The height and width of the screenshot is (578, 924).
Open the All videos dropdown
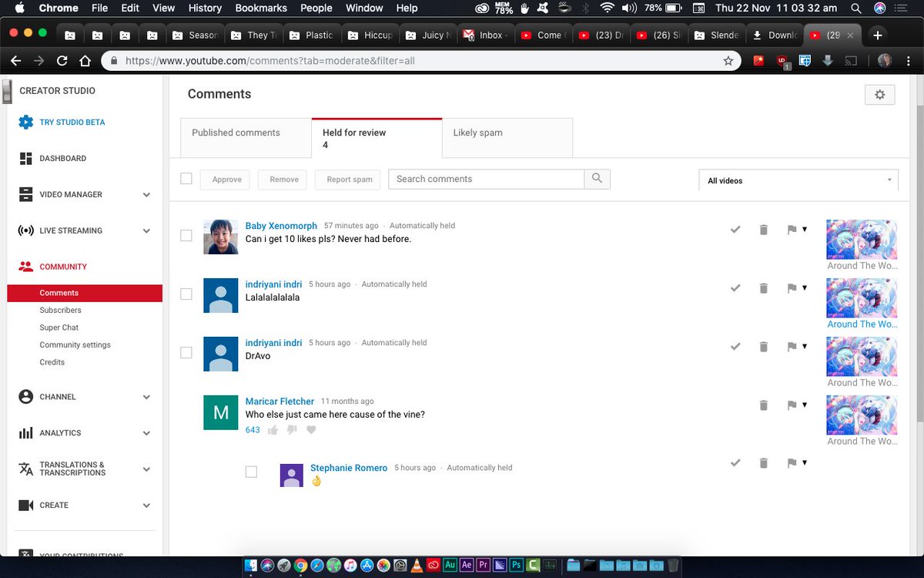(x=798, y=180)
